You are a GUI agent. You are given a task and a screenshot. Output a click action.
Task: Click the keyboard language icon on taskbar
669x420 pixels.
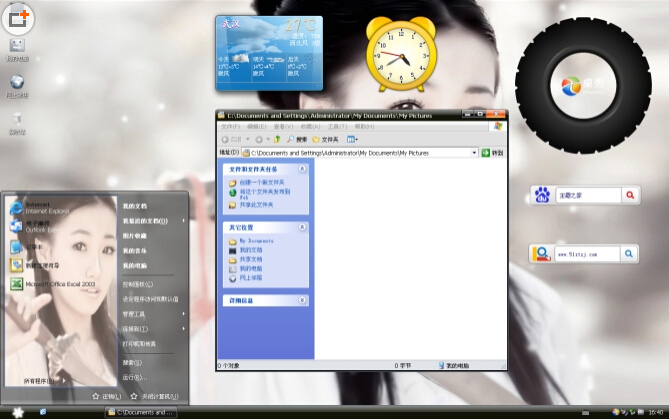(x=586, y=412)
